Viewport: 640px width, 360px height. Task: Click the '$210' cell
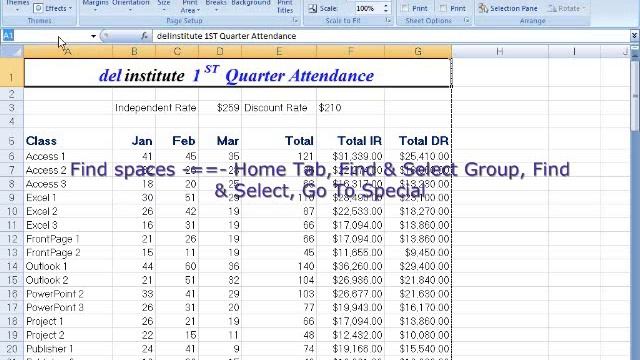point(351,108)
